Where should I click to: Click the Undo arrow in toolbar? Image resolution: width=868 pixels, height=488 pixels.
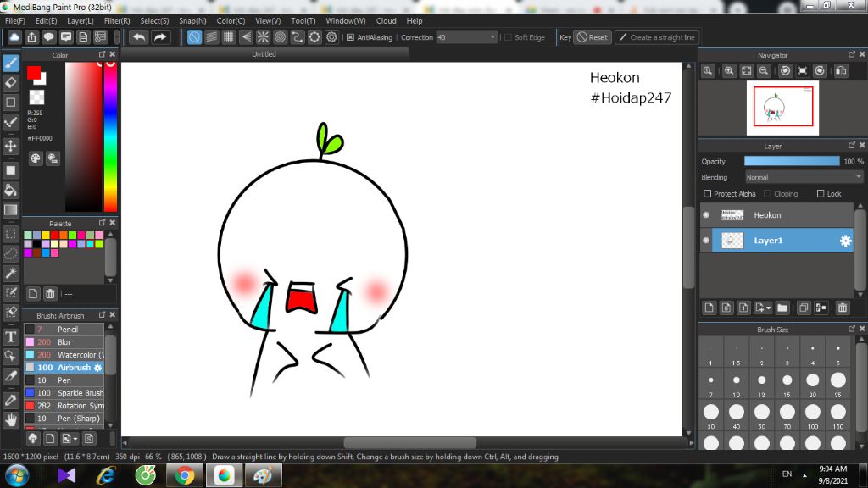click(x=139, y=37)
